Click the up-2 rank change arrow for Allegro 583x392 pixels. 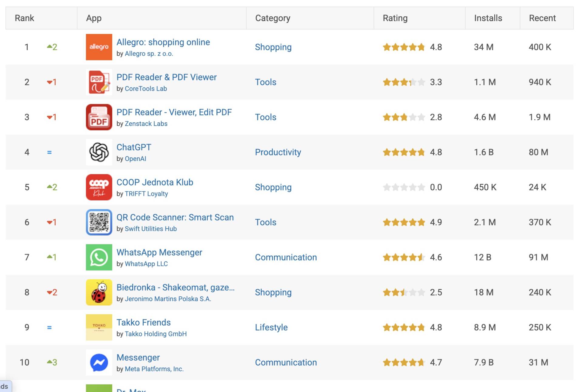(x=52, y=47)
